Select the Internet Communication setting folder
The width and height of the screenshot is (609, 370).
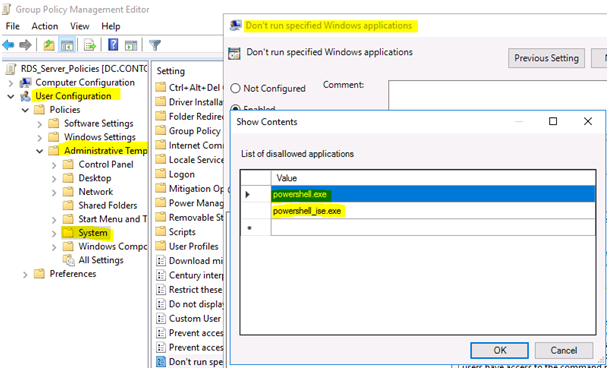[x=189, y=145]
